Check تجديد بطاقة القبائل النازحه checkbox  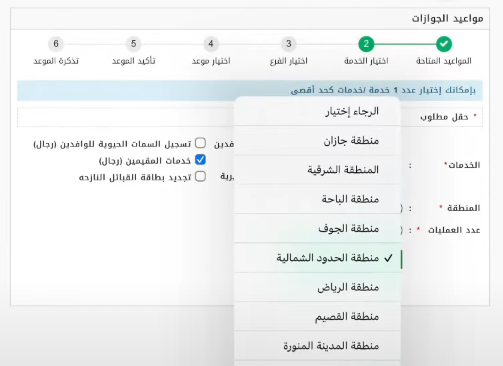pos(200,176)
